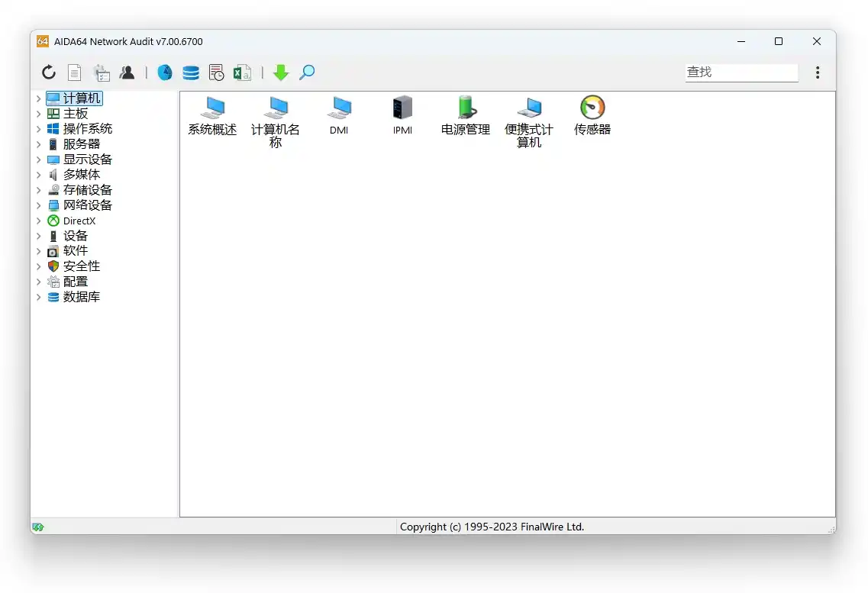The height and width of the screenshot is (593, 868).
Task: Close the AIDA64 Network Audit window
Action: coord(817,41)
